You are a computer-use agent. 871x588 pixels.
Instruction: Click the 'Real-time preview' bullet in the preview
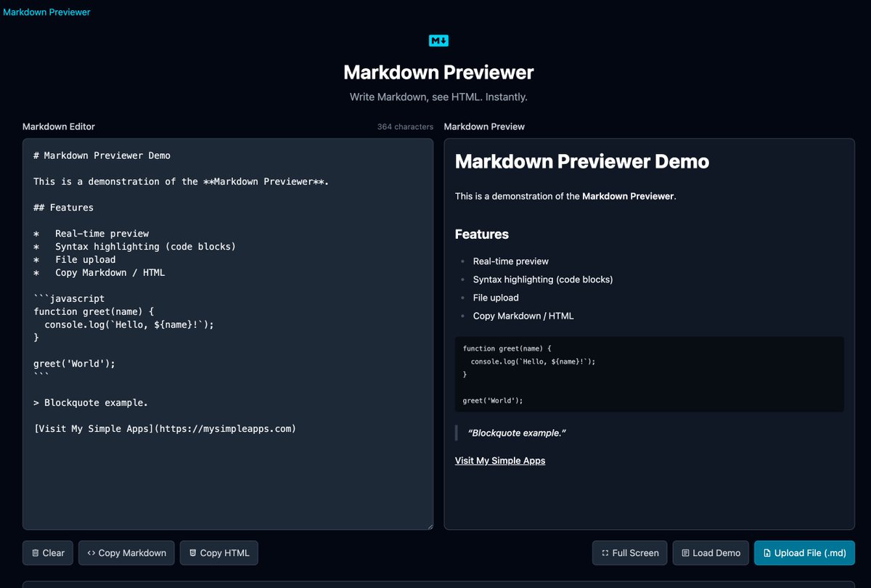click(511, 261)
